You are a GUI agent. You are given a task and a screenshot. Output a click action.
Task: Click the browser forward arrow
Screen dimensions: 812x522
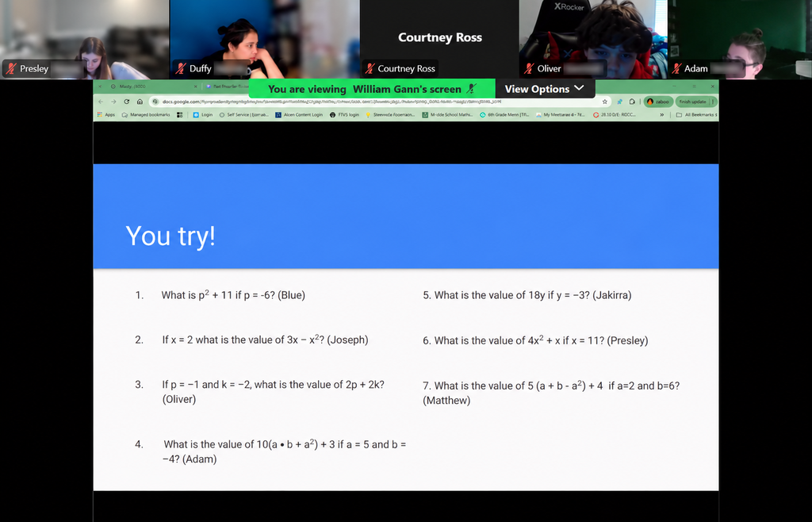[x=113, y=102]
